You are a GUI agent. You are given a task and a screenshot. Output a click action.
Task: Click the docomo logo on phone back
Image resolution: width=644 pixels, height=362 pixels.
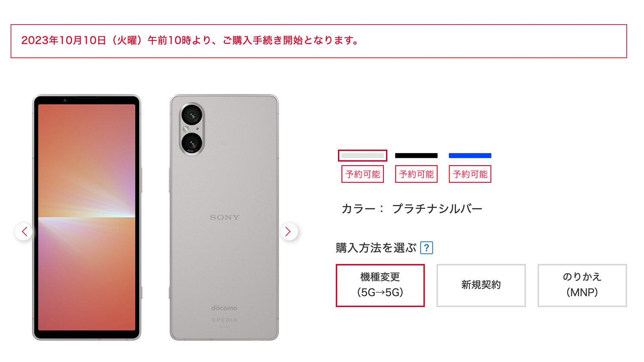click(224, 308)
